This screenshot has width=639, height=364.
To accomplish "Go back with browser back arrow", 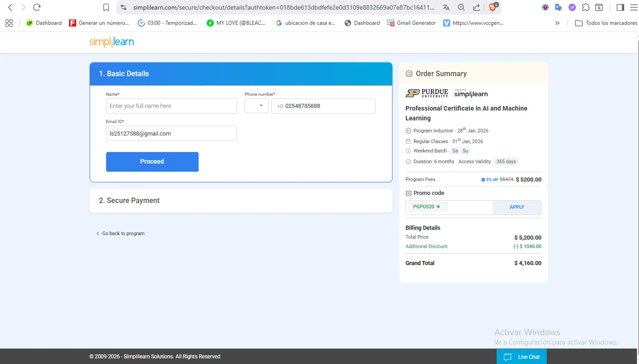I will coord(10,7).
